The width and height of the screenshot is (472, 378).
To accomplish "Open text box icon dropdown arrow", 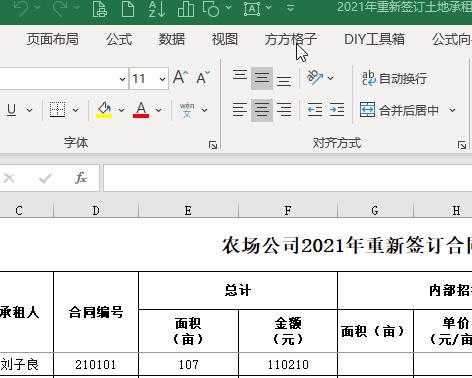I will [268, 7].
